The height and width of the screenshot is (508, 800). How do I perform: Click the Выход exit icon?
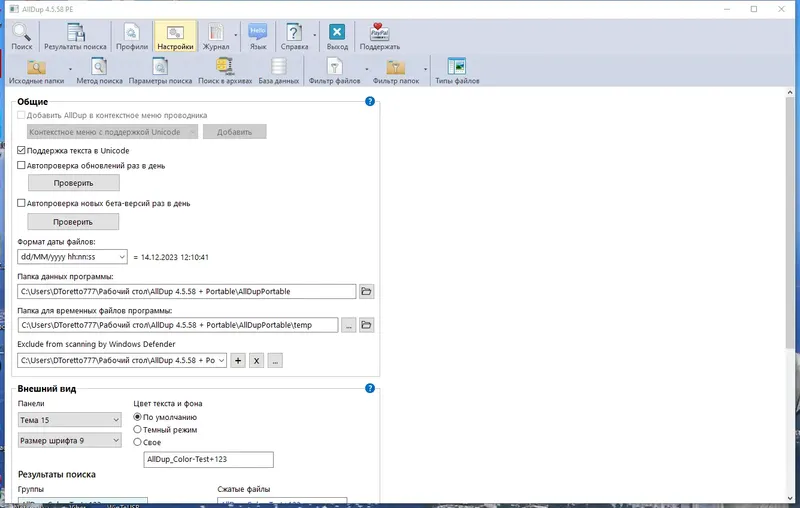click(x=337, y=36)
